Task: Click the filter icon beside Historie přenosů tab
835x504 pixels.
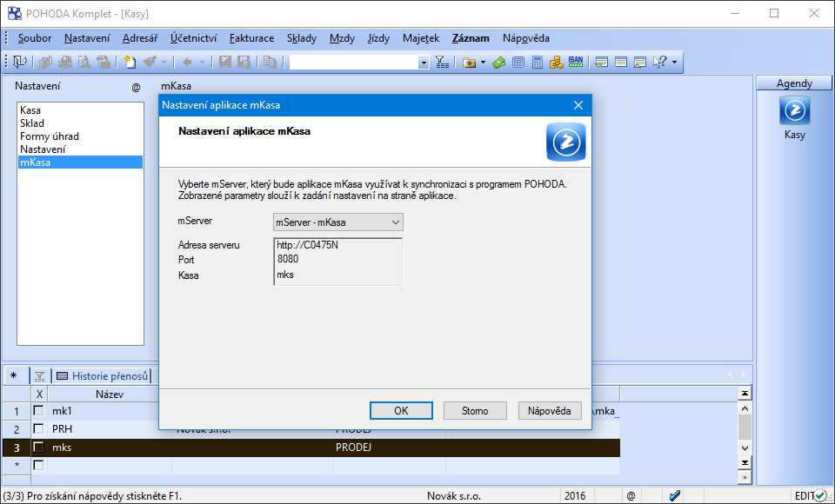Action: 39,376
